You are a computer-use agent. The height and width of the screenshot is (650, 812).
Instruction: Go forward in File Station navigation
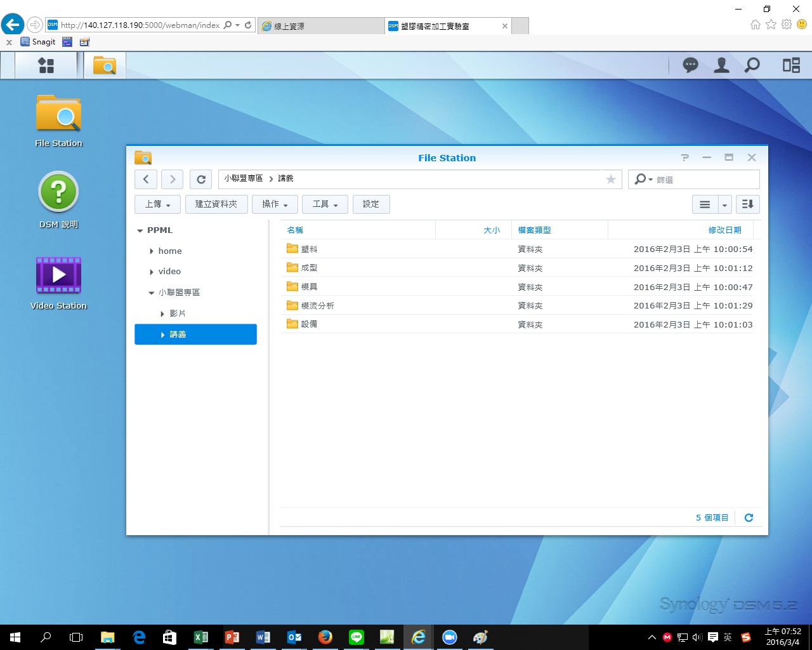click(x=173, y=179)
